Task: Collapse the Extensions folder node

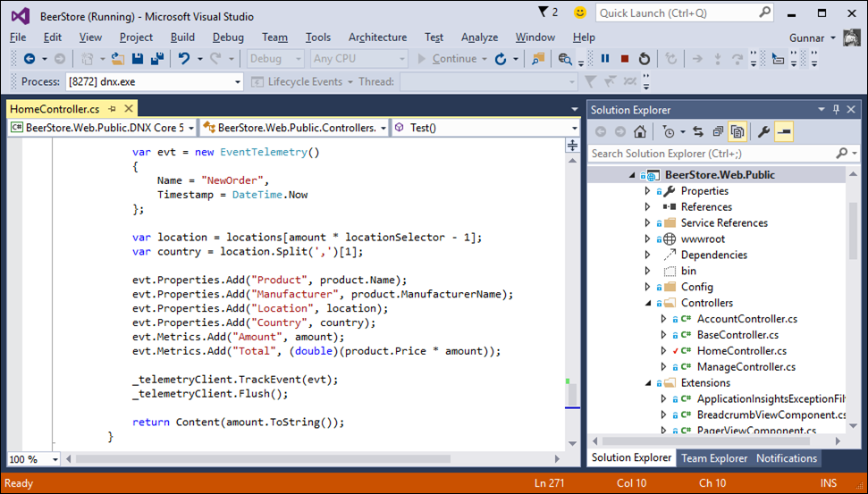Action: [648, 383]
